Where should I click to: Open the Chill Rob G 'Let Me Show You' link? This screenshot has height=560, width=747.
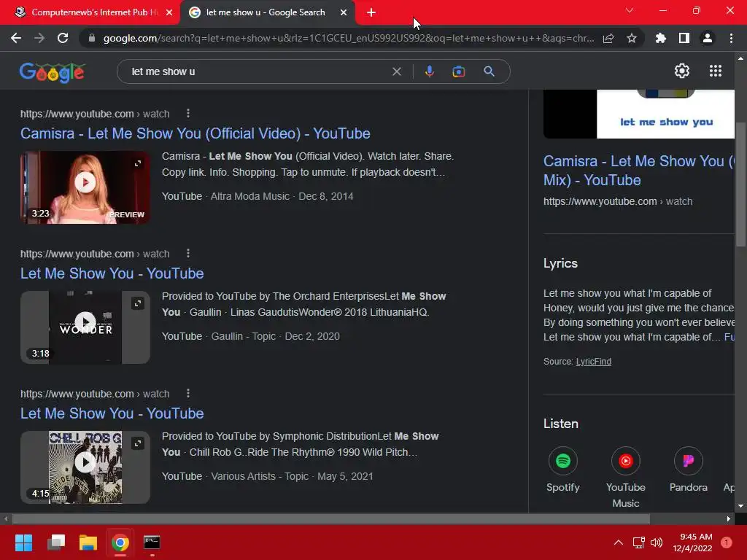[112, 413]
